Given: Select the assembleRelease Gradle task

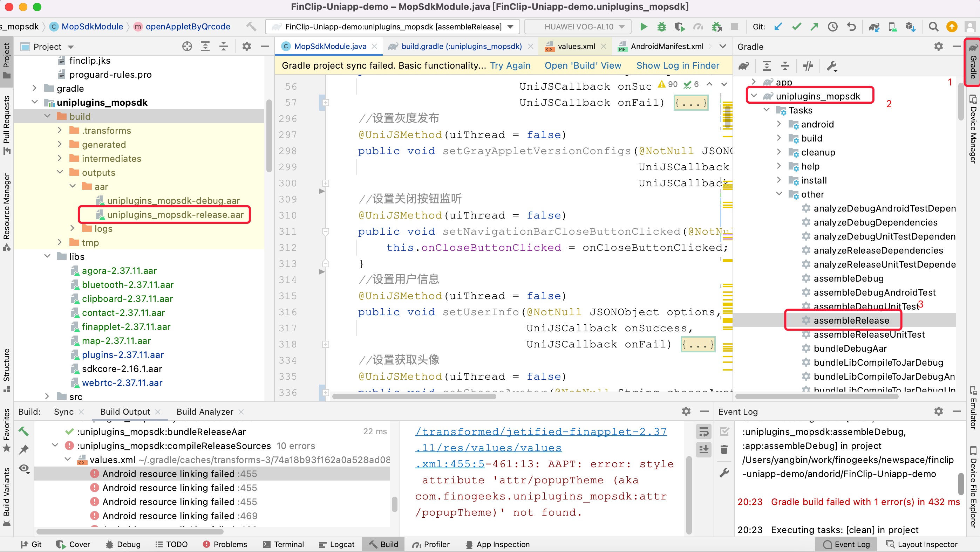Looking at the screenshot, I should tap(851, 320).
